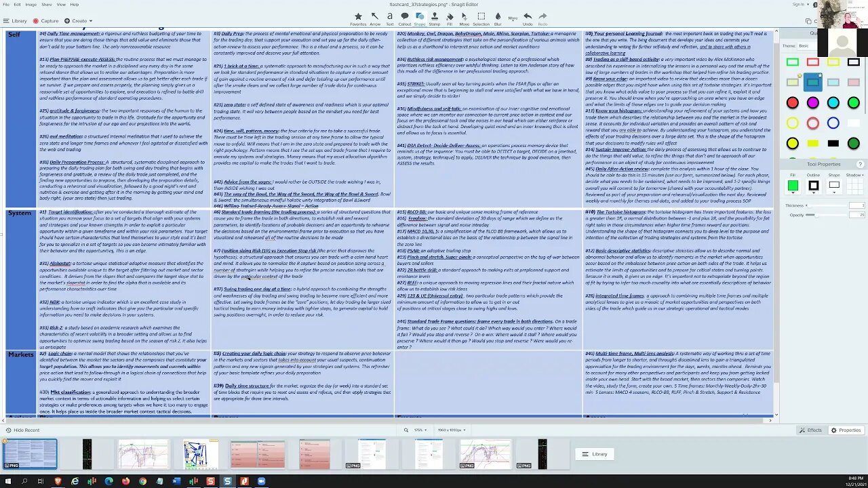The width and height of the screenshot is (868, 488).
Task: Open the Favorites star tool
Action: click(358, 18)
